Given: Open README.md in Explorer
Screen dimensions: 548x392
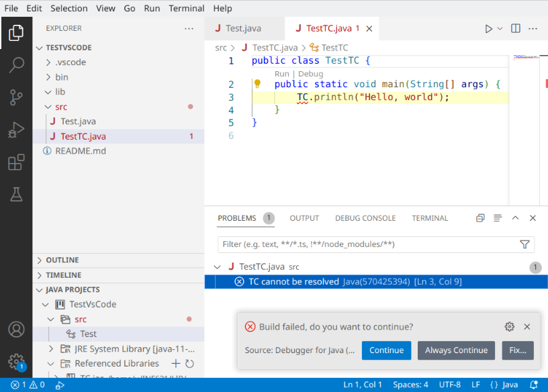Looking at the screenshot, I should [x=81, y=151].
